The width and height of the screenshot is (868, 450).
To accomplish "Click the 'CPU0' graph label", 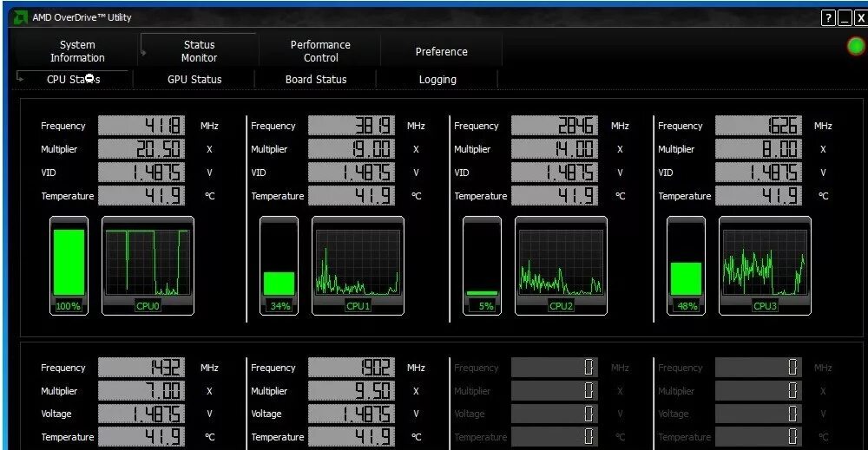I will (148, 306).
